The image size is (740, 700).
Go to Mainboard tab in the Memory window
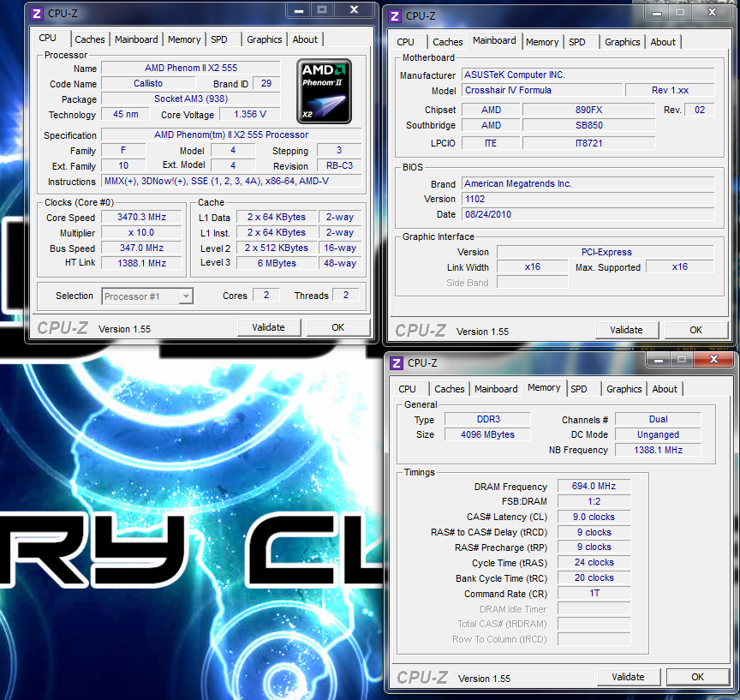tap(496, 389)
